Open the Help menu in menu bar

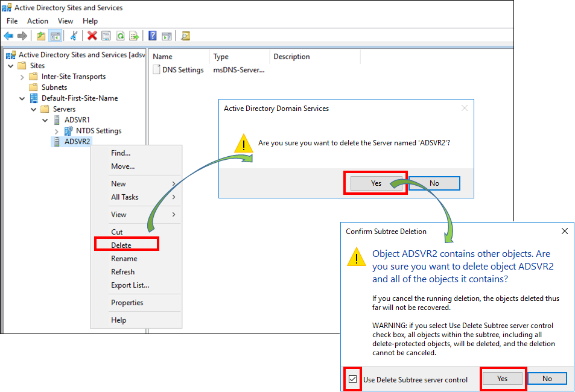pos(91,21)
